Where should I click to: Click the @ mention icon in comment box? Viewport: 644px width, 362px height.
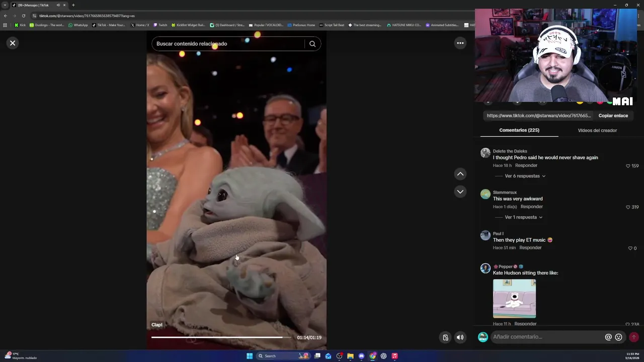click(608, 337)
